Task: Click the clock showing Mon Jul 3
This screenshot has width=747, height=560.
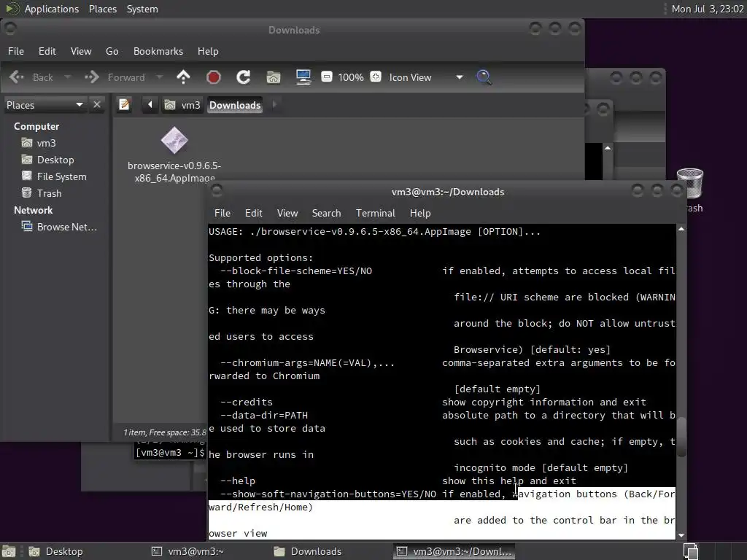Action: [x=707, y=9]
